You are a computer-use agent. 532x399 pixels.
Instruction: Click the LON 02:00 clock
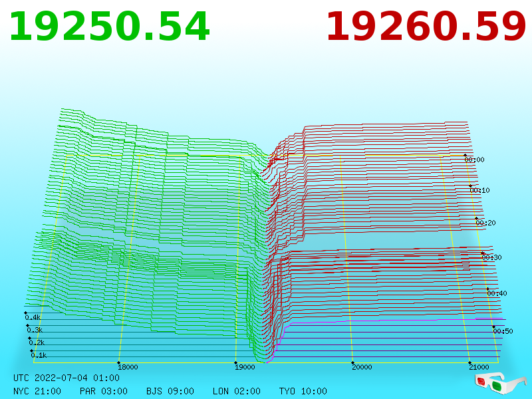click(237, 391)
